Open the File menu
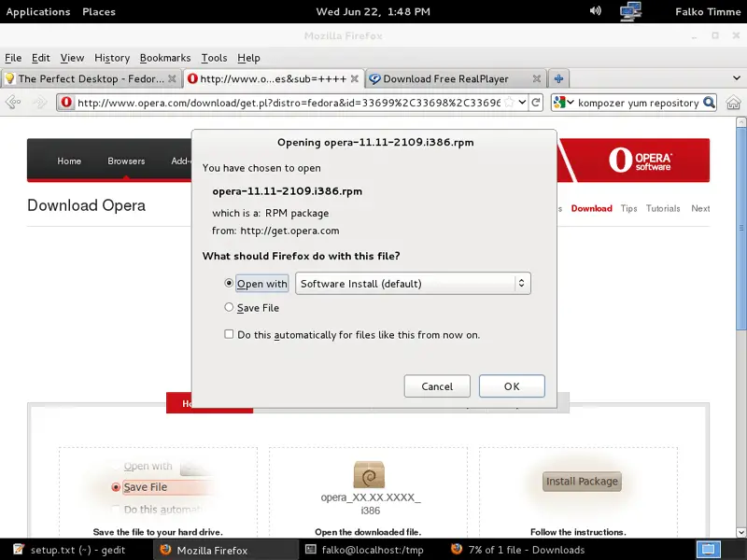 (x=13, y=58)
